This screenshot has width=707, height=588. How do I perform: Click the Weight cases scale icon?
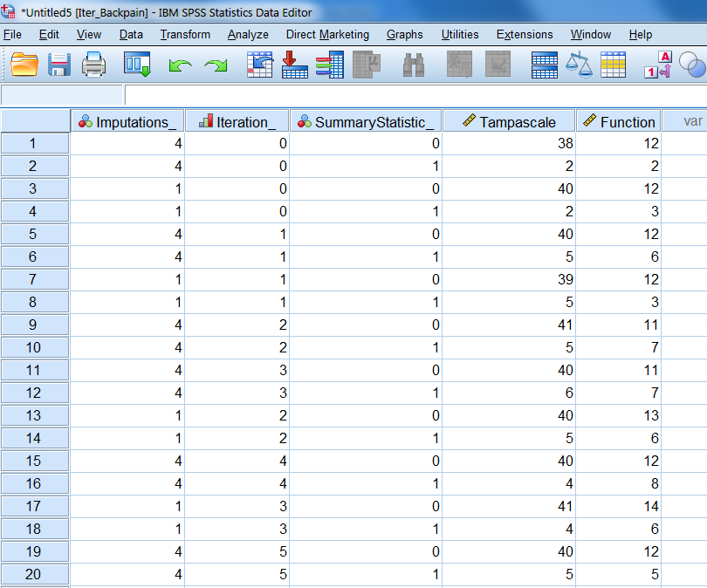click(x=579, y=65)
